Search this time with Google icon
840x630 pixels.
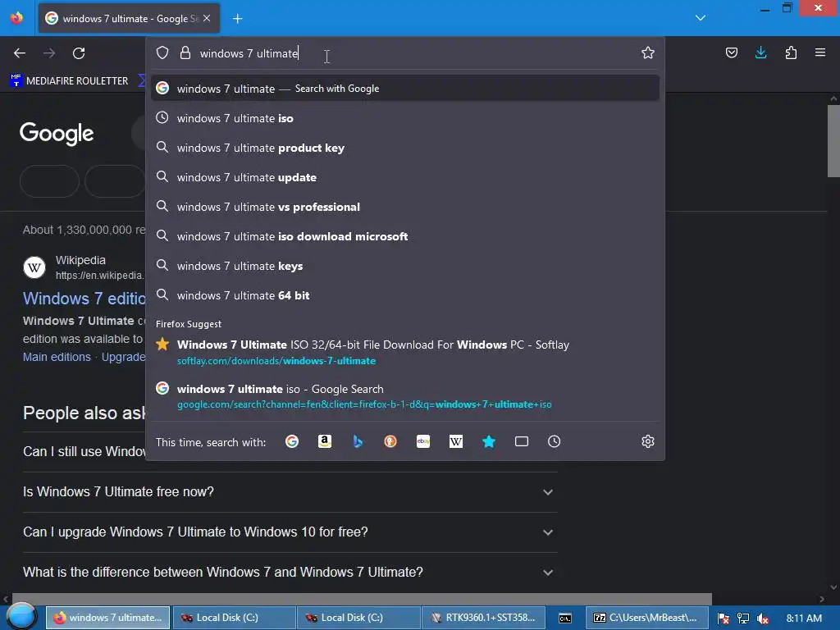(292, 441)
